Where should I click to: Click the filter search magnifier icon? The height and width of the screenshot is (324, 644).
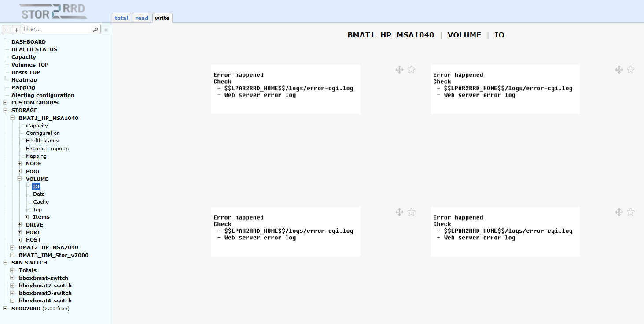pos(96,30)
